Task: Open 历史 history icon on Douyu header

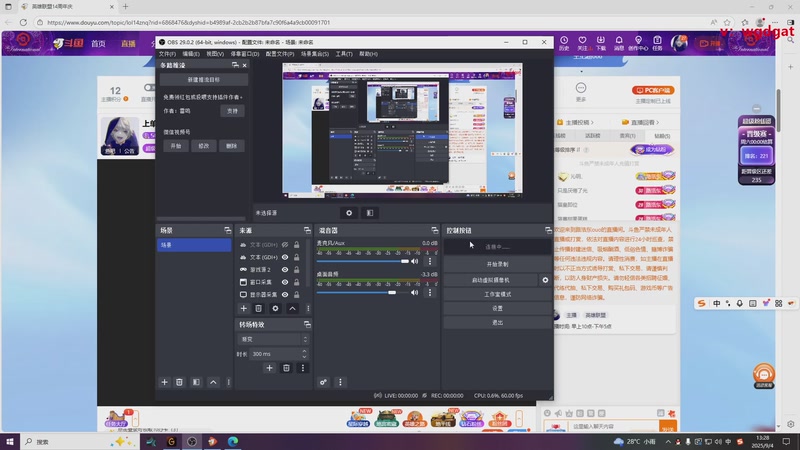Action: point(564,43)
